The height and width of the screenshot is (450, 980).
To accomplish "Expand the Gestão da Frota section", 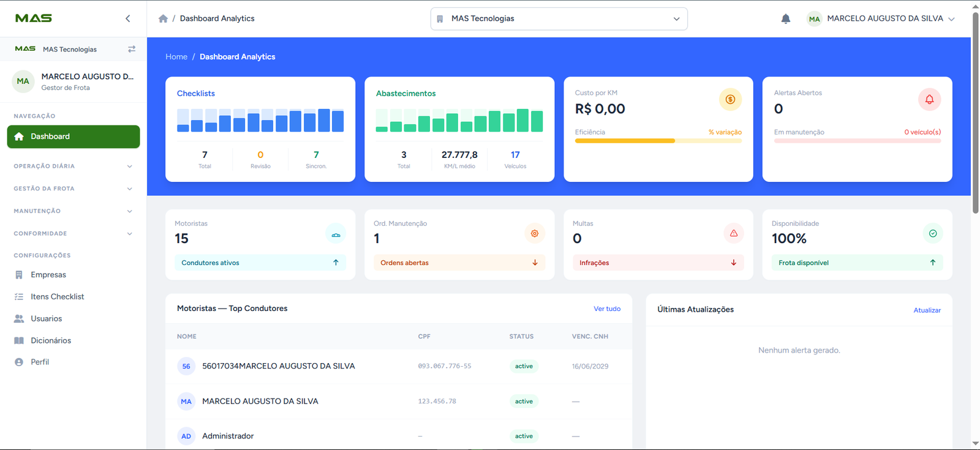I will (x=73, y=189).
